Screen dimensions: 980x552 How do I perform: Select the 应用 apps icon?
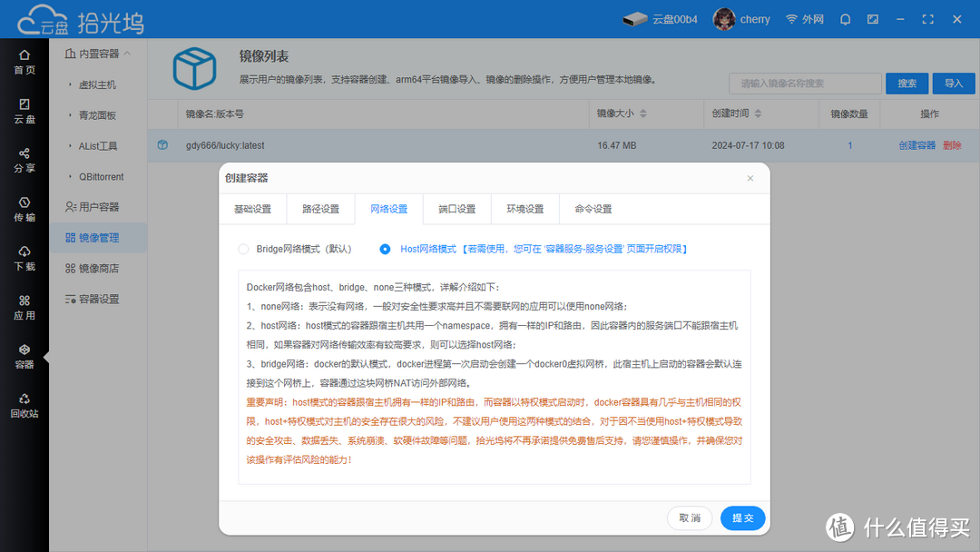coord(24,307)
